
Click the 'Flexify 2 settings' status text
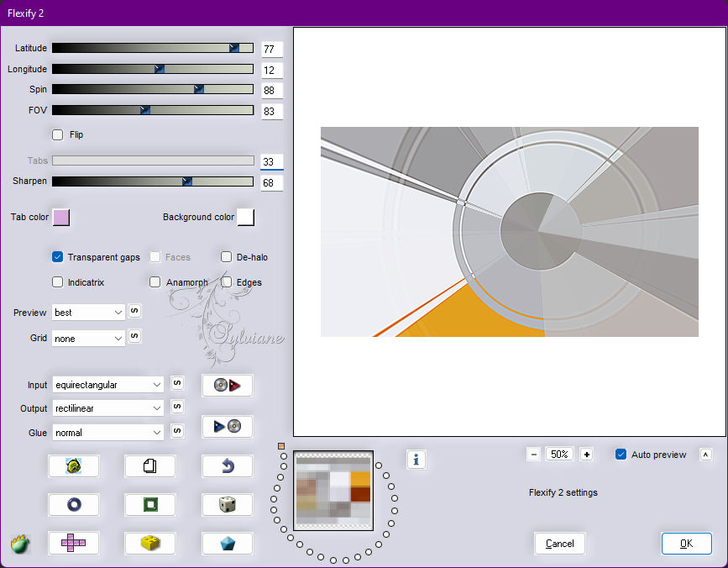[x=563, y=492]
